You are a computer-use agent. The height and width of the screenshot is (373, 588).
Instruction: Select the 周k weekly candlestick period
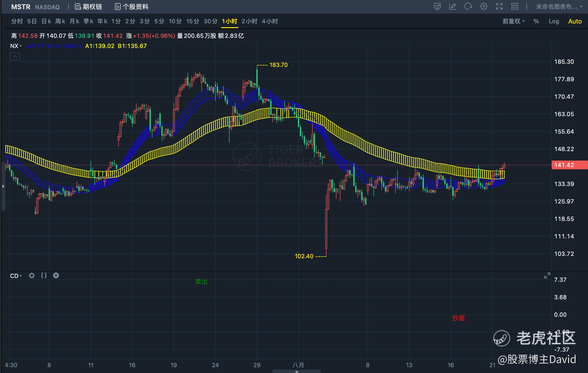60,21
